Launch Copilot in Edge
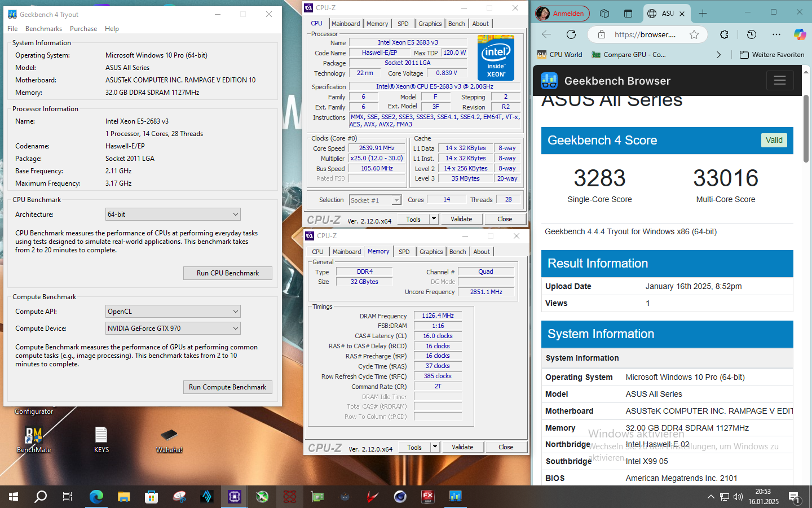 [x=800, y=34]
